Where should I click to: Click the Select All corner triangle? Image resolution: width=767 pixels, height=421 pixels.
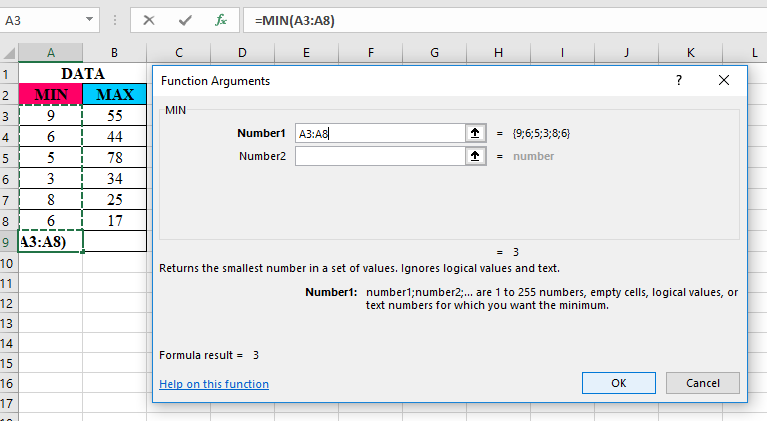pos(10,52)
